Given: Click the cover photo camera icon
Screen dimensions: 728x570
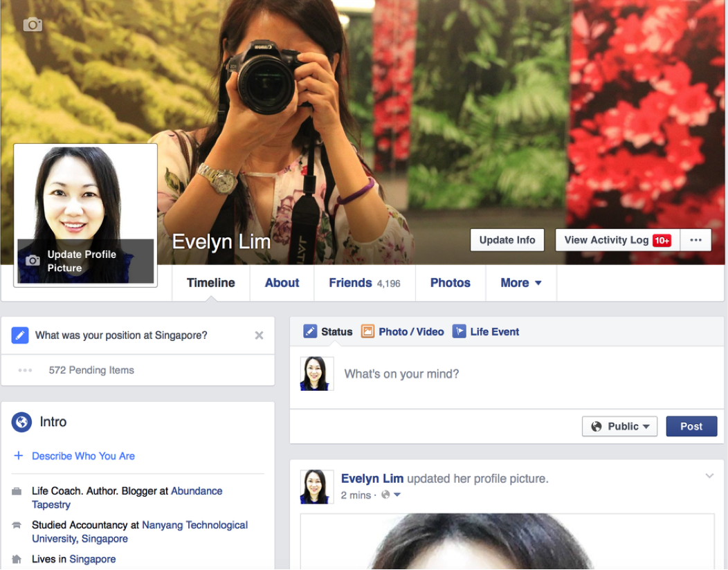Looking at the screenshot, I should coord(33,24).
